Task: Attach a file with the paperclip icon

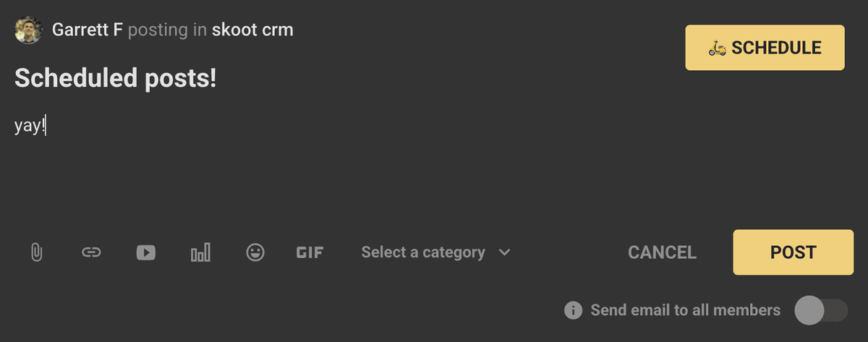Action: coord(36,252)
